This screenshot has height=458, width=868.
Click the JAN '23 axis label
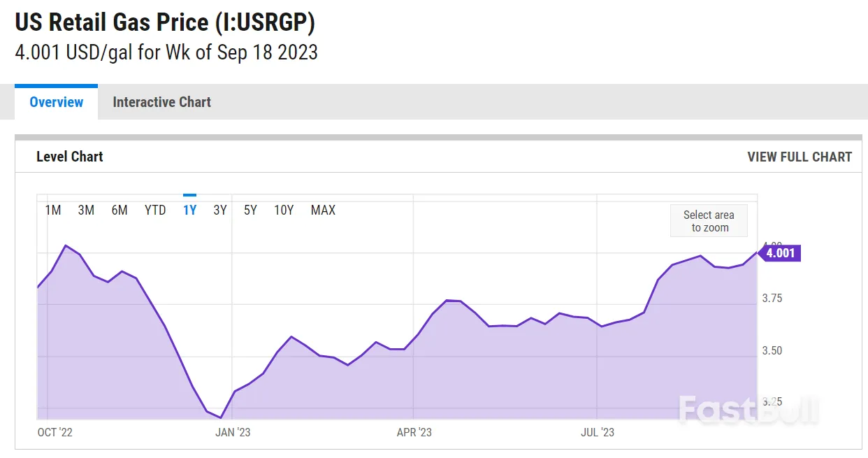[233, 432]
